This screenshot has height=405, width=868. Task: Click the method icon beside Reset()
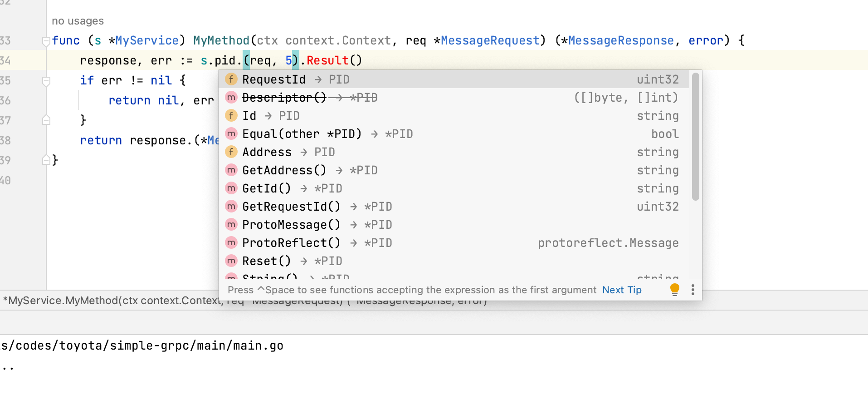click(231, 261)
